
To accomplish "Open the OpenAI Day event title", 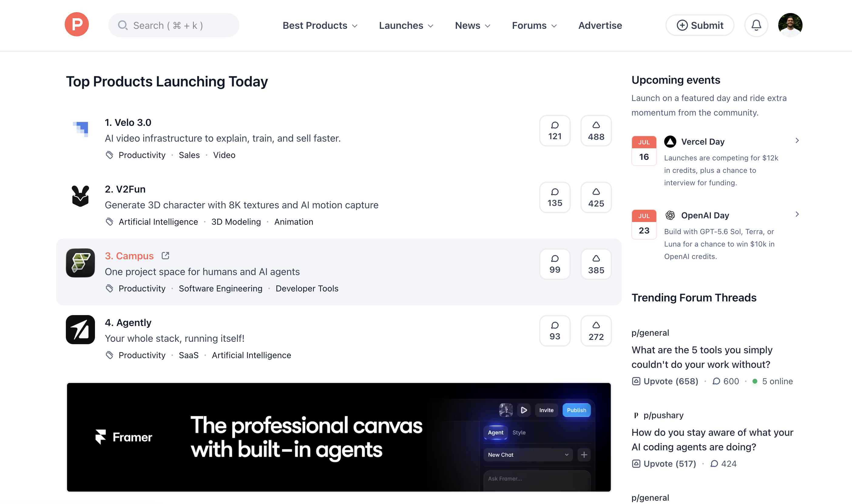I will [x=705, y=215].
